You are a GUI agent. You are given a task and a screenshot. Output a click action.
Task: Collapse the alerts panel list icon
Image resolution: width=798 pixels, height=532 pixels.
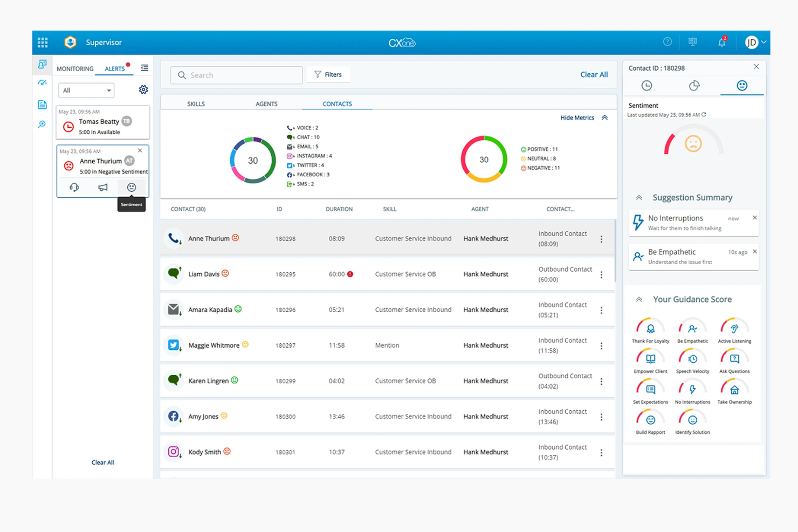[145, 68]
